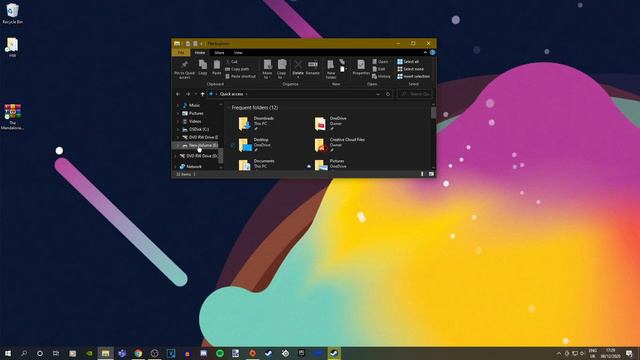The image size is (640, 360).
Task: Select Network in navigation pane
Action: pyautogui.click(x=191, y=167)
